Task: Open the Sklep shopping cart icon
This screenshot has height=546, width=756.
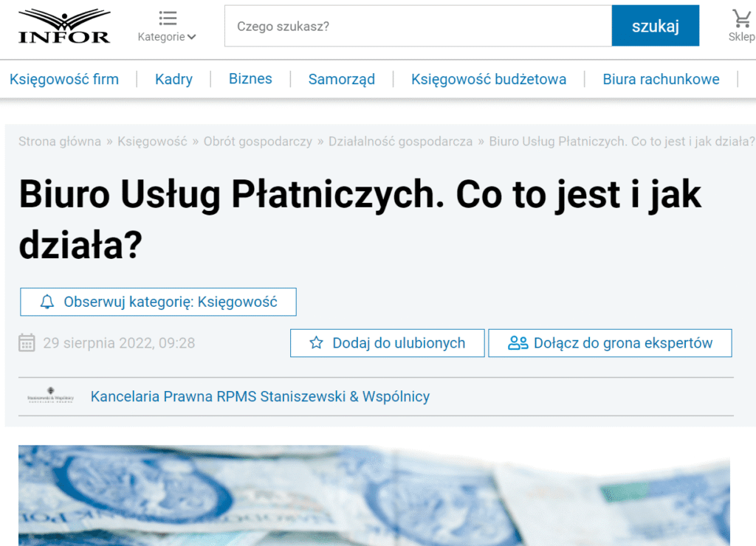Action: tap(740, 18)
